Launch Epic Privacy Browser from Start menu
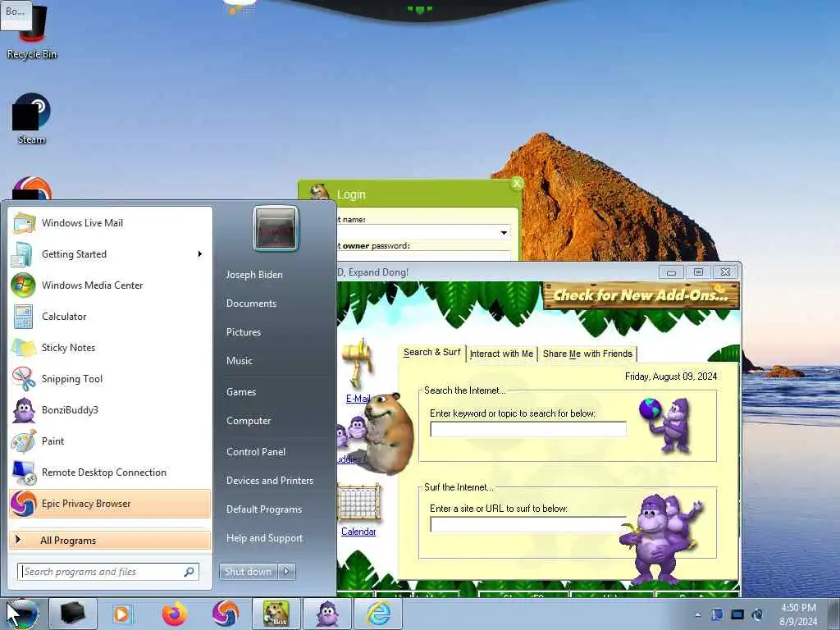Image resolution: width=840 pixels, height=630 pixels. (x=110, y=504)
